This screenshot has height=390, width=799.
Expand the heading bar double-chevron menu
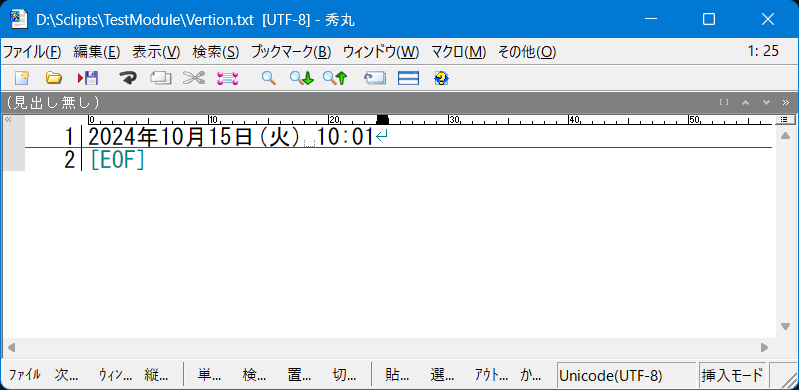[x=785, y=102]
